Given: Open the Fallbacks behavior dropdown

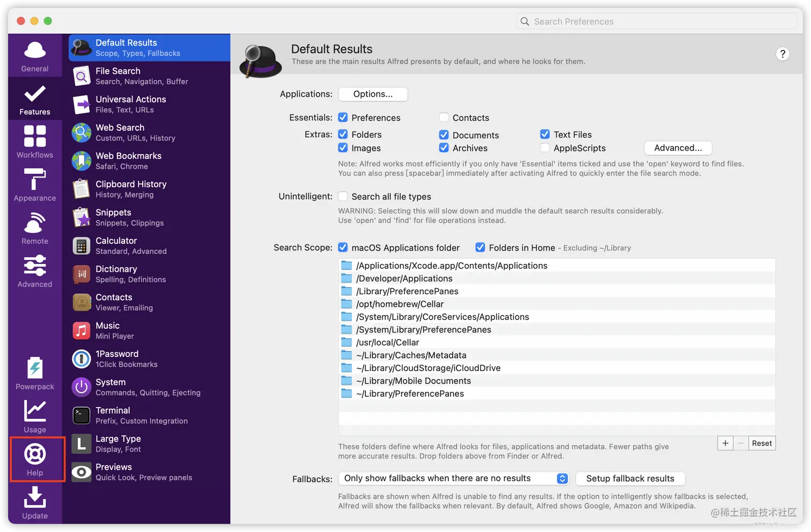Looking at the screenshot, I should point(454,478).
